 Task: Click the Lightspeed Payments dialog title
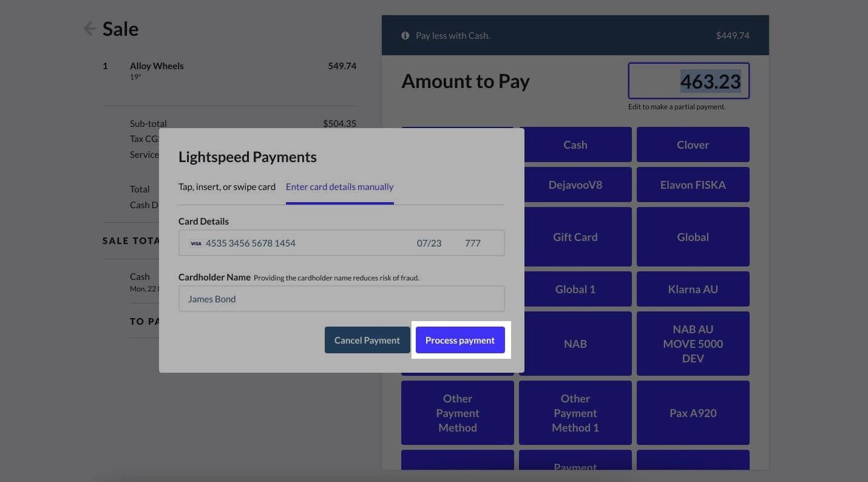[248, 157]
